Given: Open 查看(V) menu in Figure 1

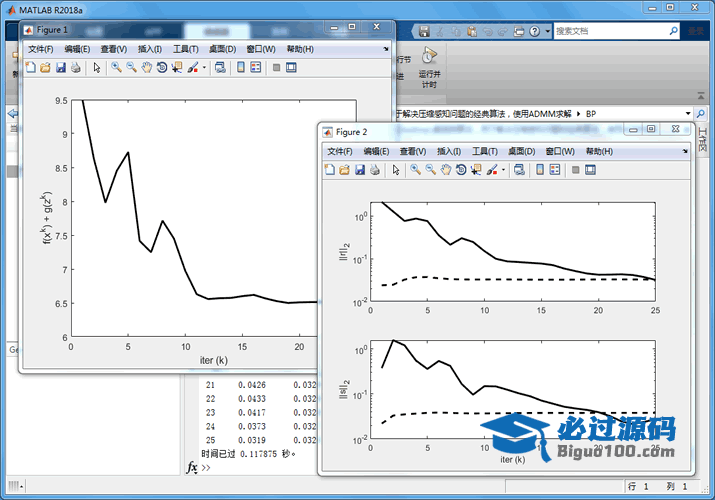Looking at the screenshot, I should point(114,49).
